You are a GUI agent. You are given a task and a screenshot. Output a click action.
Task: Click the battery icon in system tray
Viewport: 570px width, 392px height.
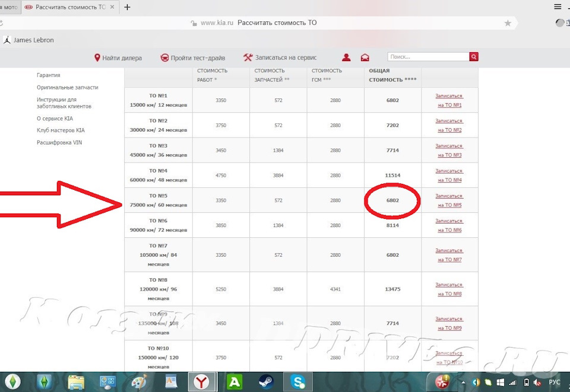tap(525, 383)
